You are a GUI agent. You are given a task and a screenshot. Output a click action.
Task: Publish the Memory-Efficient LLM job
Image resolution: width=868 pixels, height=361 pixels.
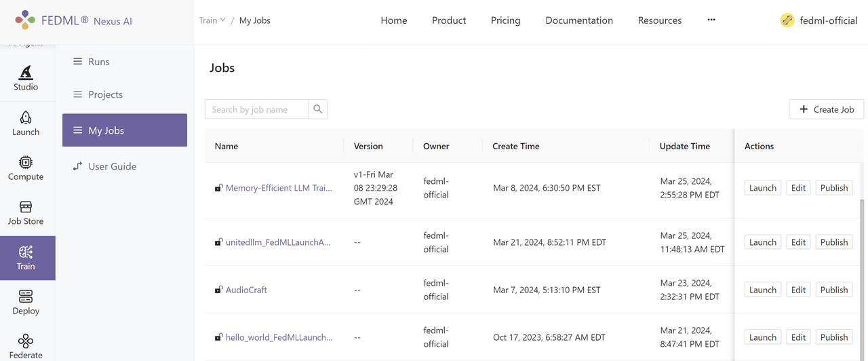click(x=834, y=188)
